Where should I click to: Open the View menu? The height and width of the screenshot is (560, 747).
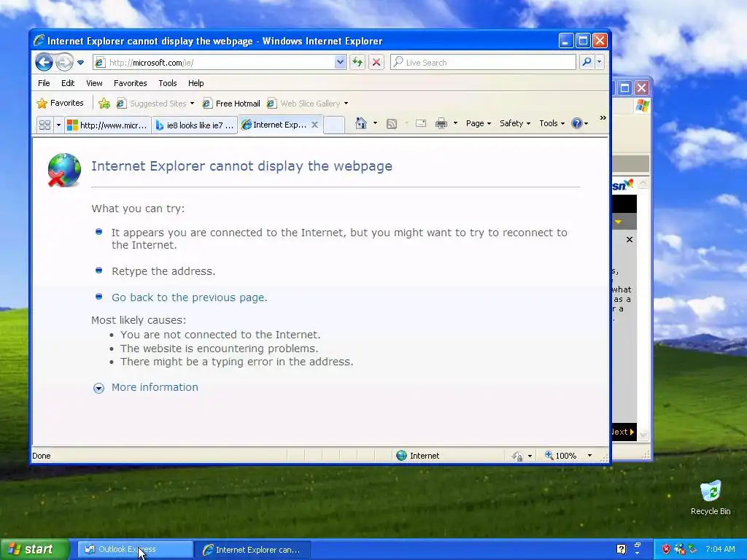(x=94, y=83)
